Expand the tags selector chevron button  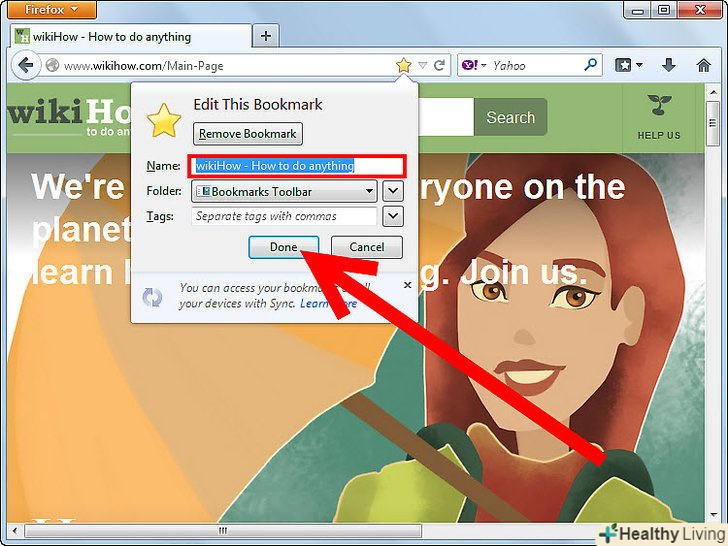(393, 216)
